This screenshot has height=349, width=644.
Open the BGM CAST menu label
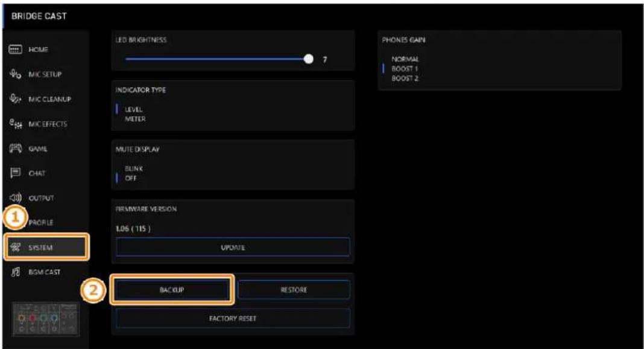pyautogui.click(x=45, y=272)
